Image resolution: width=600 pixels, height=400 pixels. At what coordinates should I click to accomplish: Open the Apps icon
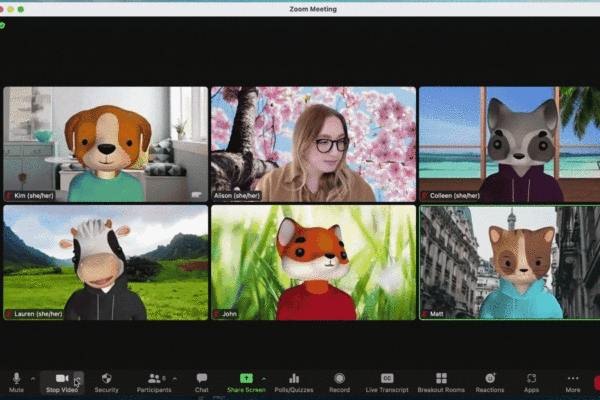pos(531,379)
